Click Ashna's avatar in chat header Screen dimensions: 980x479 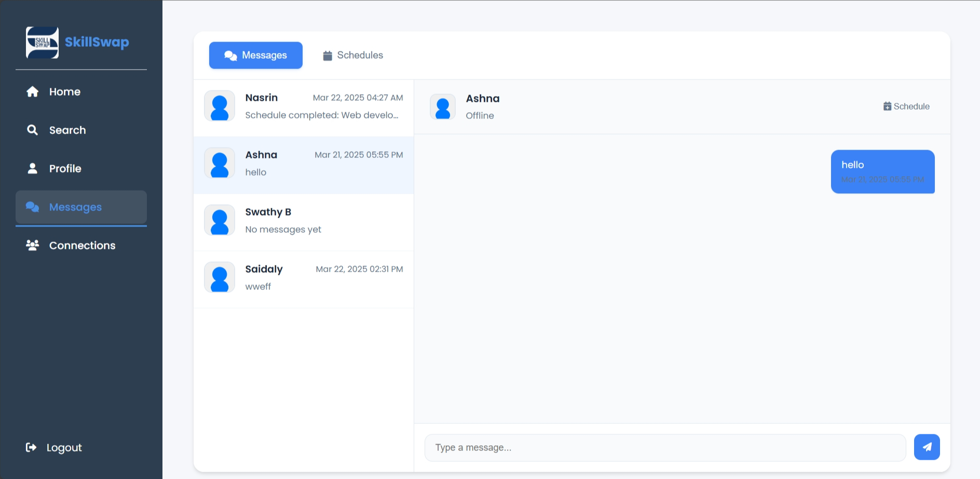point(443,107)
